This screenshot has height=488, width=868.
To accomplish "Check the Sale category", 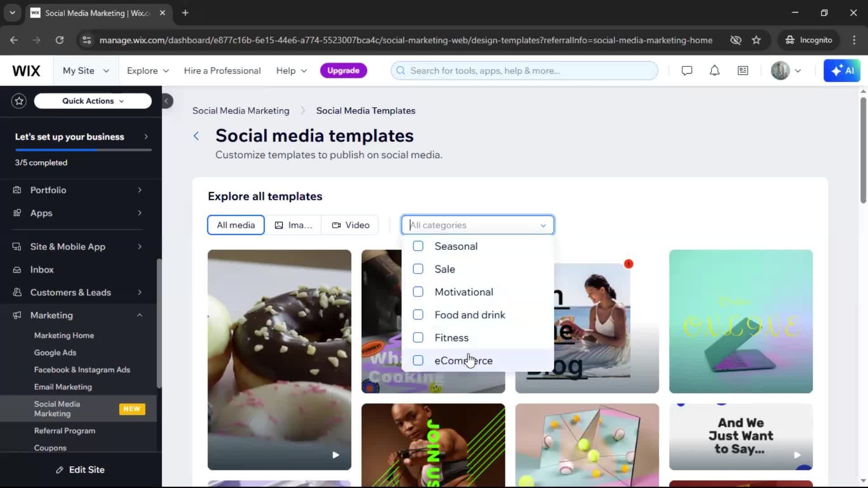I will pyautogui.click(x=418, y=269).
